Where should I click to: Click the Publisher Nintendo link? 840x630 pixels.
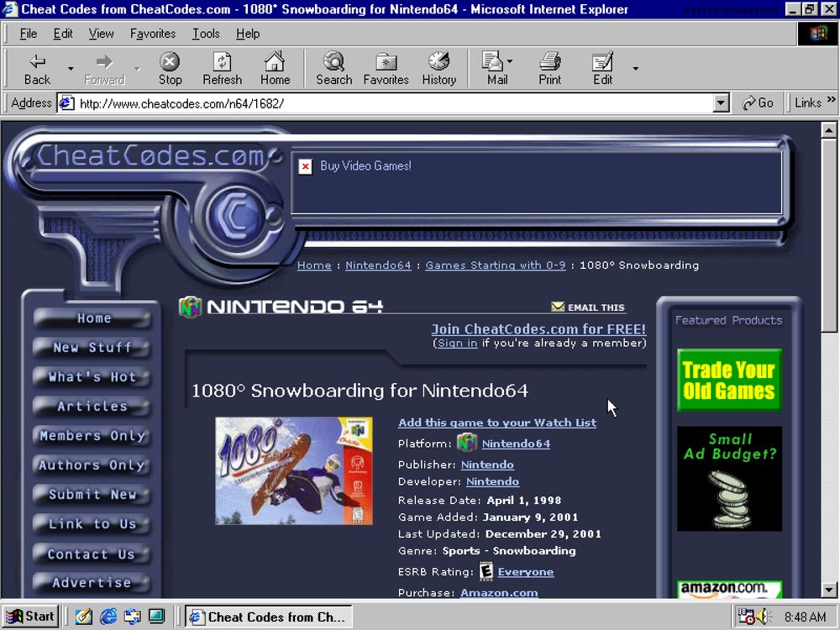click(487, 465)
